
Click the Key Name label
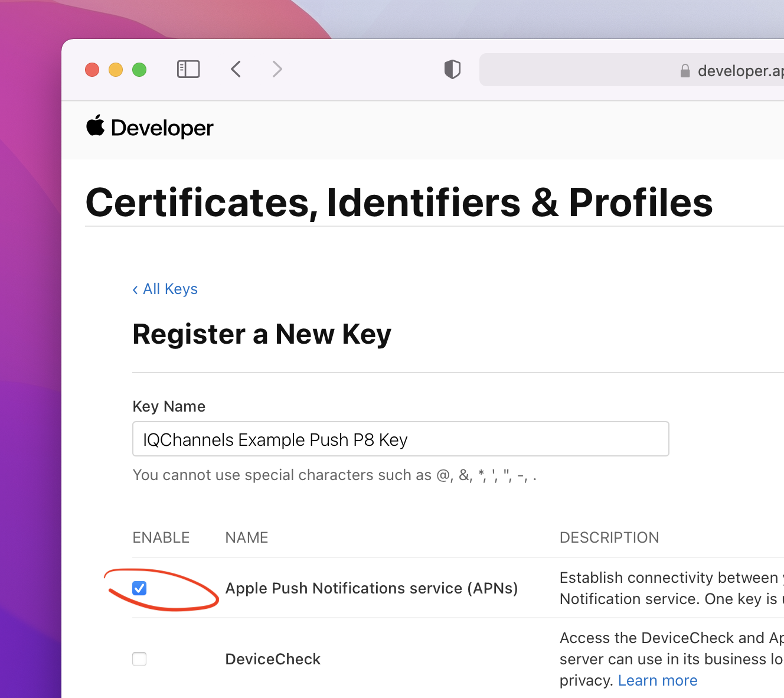pos(169,406)
